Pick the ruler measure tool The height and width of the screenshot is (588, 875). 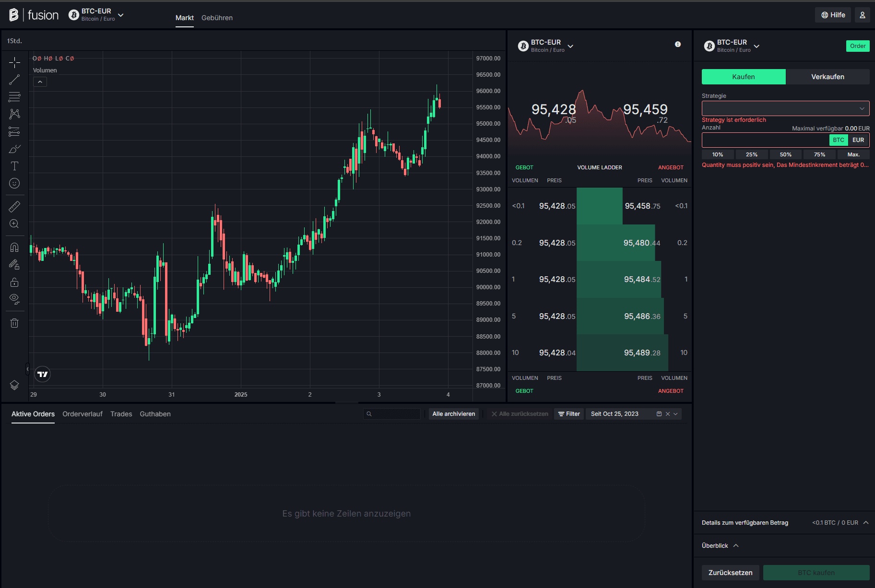tap(14, 207)
